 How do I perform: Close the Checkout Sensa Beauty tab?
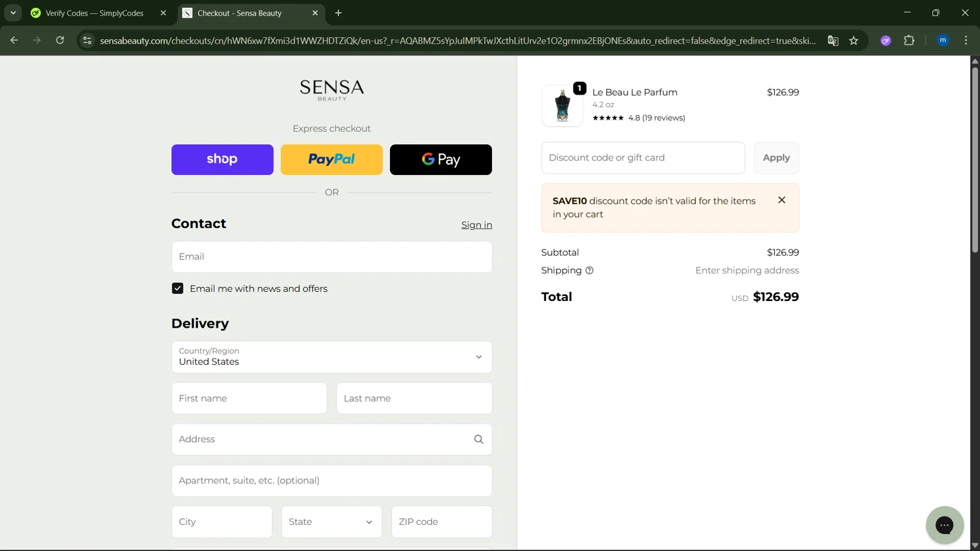coord(315,13)
